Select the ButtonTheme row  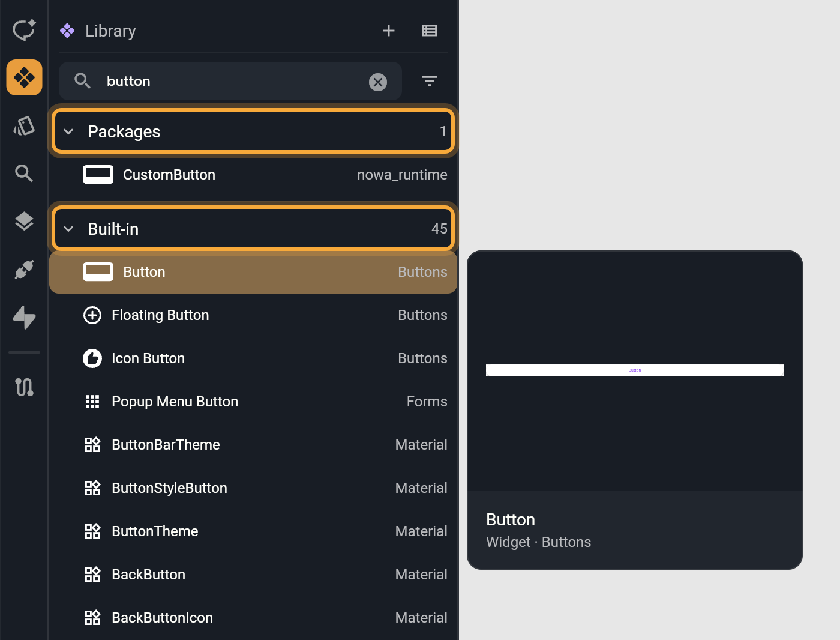(253, 531)
